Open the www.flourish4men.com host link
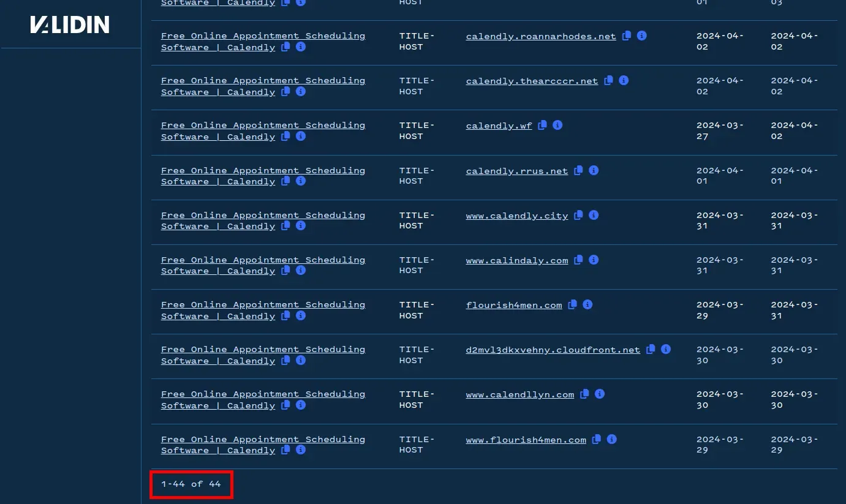This screenshot has width=846, height=504. (526, 440)
